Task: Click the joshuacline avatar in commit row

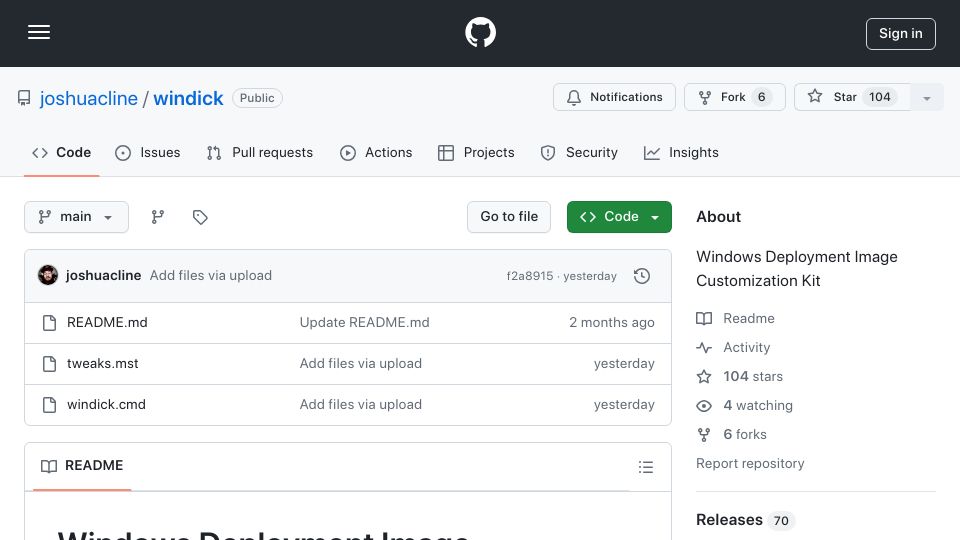Action: [48, 276]
